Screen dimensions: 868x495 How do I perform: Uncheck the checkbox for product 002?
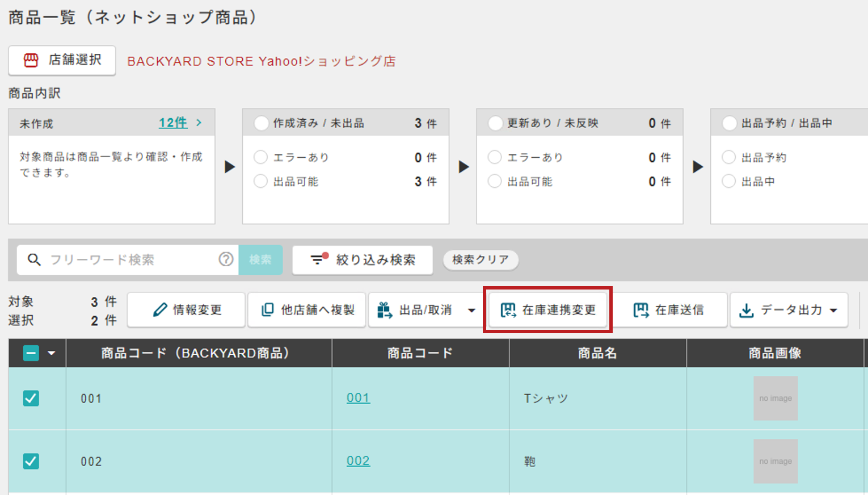coord(31,461)
